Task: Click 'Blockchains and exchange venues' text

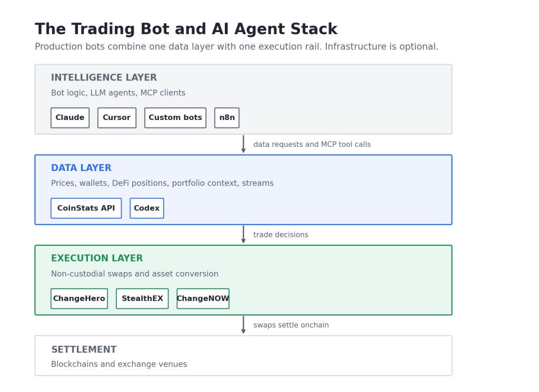Action: click(x=119, y=364)
